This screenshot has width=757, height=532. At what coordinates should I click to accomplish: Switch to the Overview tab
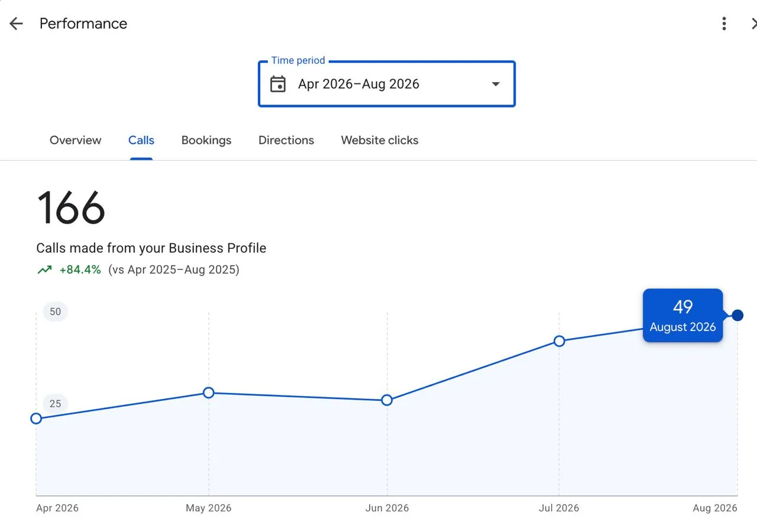(75, 140)
